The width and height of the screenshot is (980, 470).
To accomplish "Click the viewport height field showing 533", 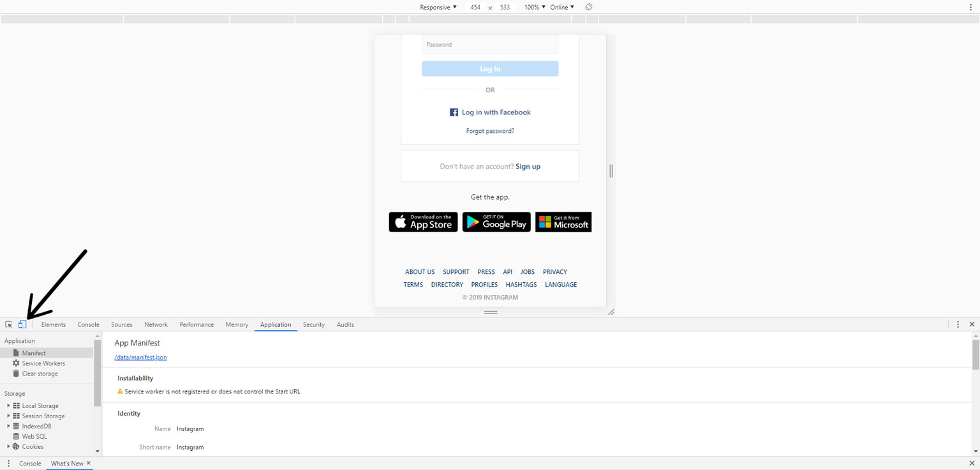I will click(505, 7).
